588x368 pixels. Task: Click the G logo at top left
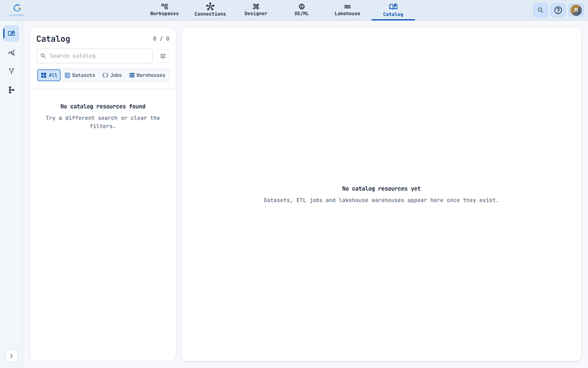(x=17, y=10)
